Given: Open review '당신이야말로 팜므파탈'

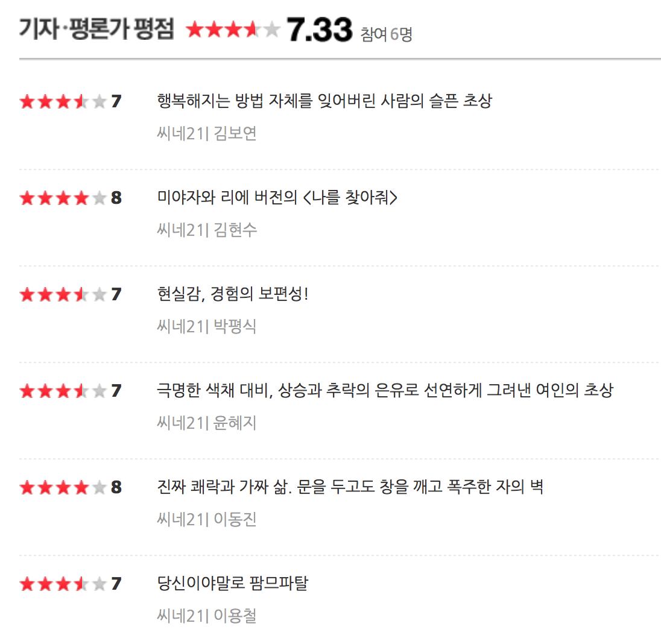Looking at the screenshot, I should [232, 583].
